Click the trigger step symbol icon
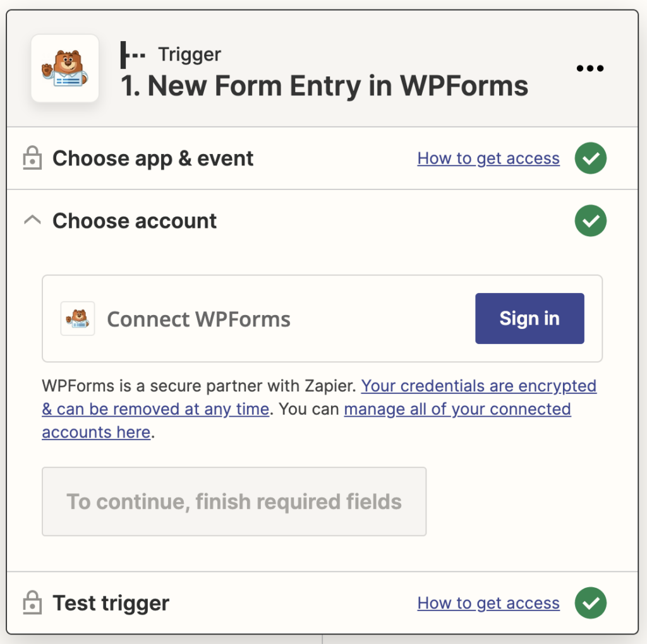Viewport: 647px width, 644px height. [x=132, y=56]
